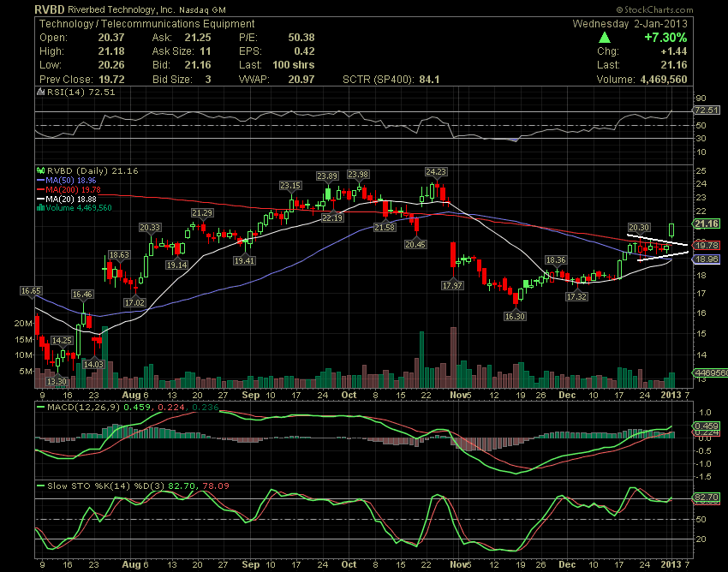The image size is (728, 572).
Task: Click the 19.14 price label
Action: point(177,265)
